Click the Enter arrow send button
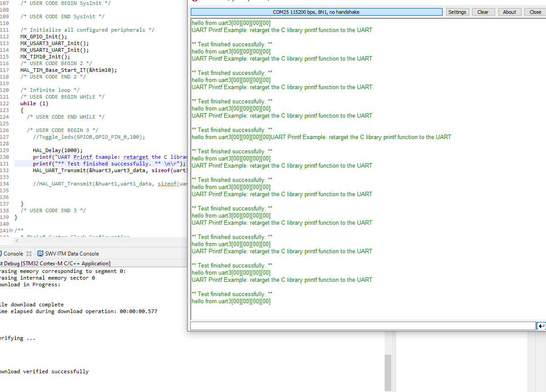This screenshot has height=392, width=546. coord(541,326)
